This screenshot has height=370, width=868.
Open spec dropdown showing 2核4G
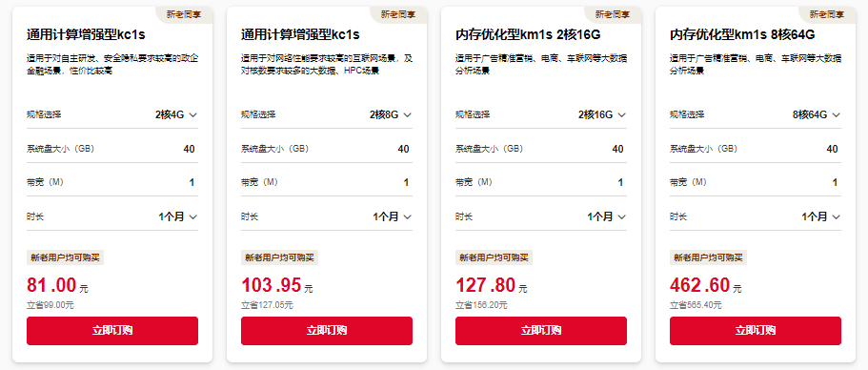[176, 114]
